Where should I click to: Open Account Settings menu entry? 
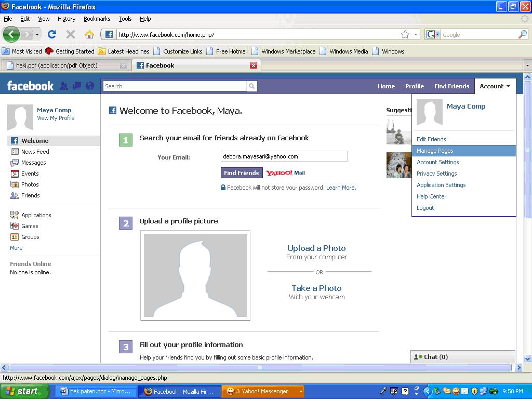[437, 162]
